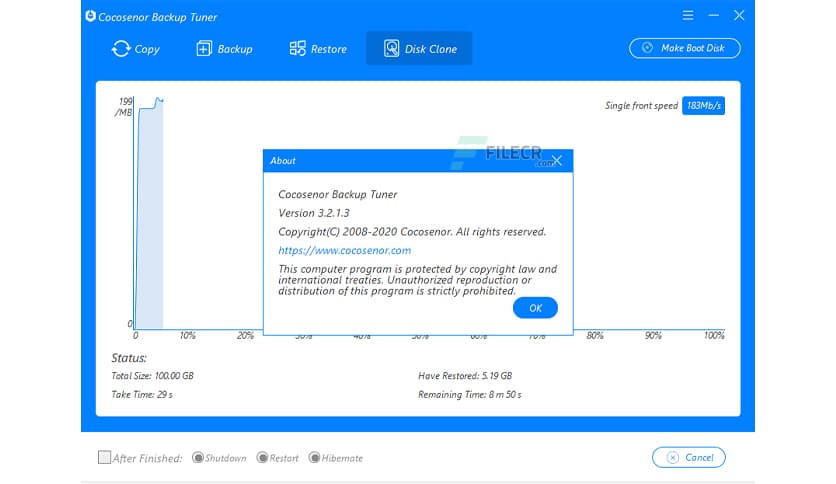Click the Total Size: 100.00 GB text
Image resolution: width=836 pixels, height=484 pixels.
pos(152,376)
